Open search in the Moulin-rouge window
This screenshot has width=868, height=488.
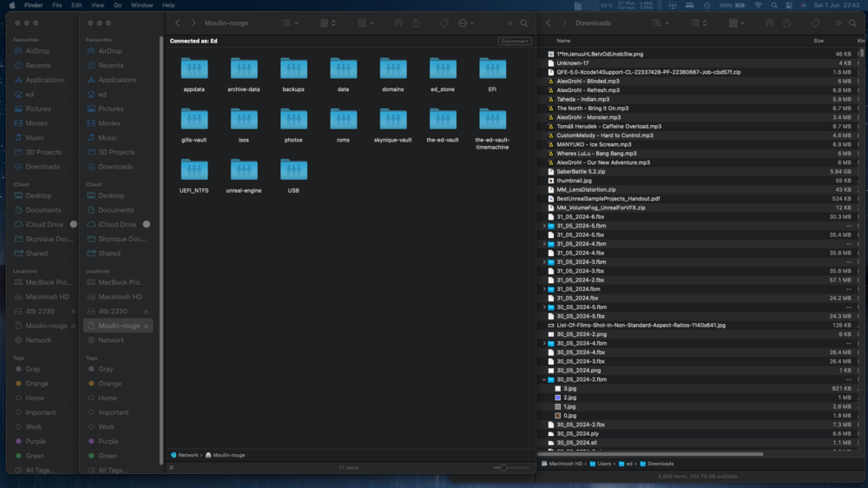[x=523, y=23]
